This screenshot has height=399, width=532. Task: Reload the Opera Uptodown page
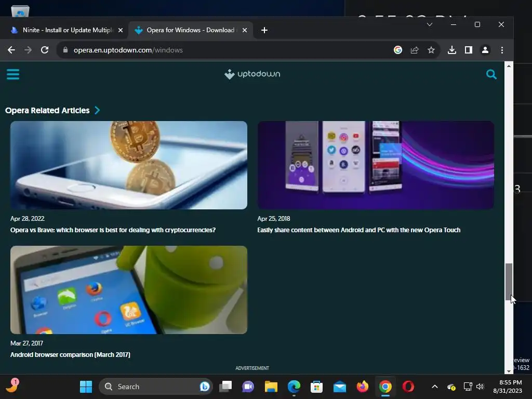(45, 50)
